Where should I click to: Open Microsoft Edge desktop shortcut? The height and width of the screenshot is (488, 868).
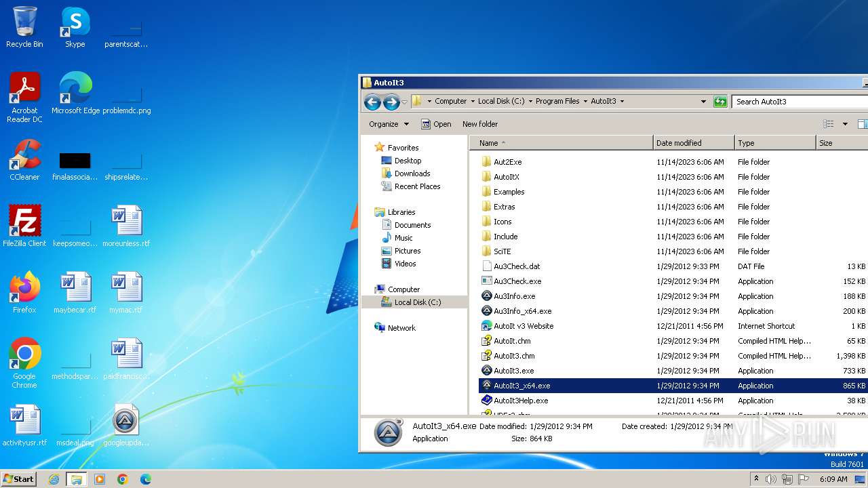[75, 94]
